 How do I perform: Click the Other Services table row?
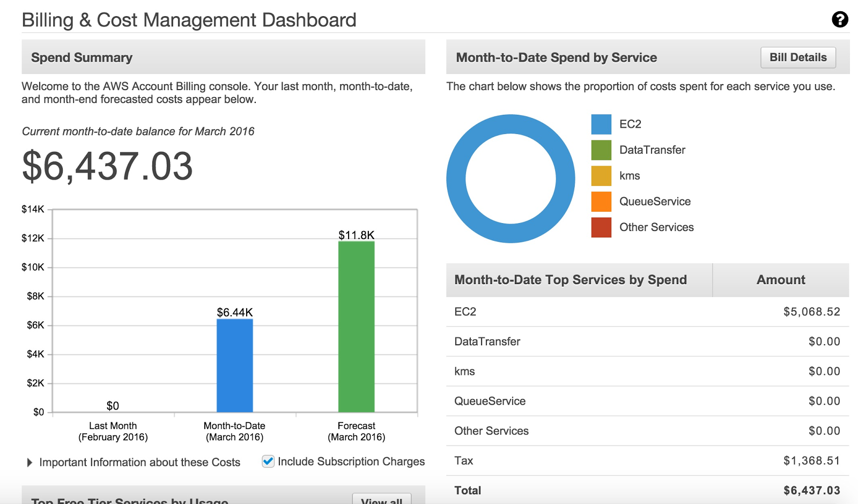[x=647, y=431]
